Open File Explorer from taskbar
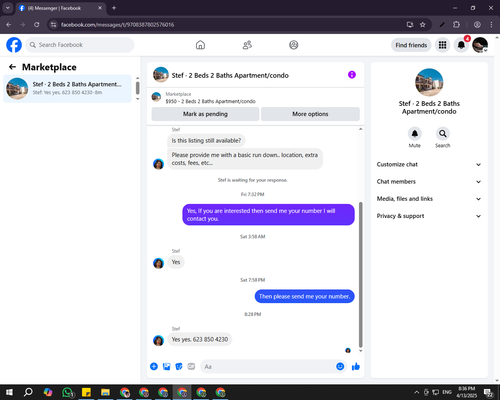 click(x=105, y=392)
